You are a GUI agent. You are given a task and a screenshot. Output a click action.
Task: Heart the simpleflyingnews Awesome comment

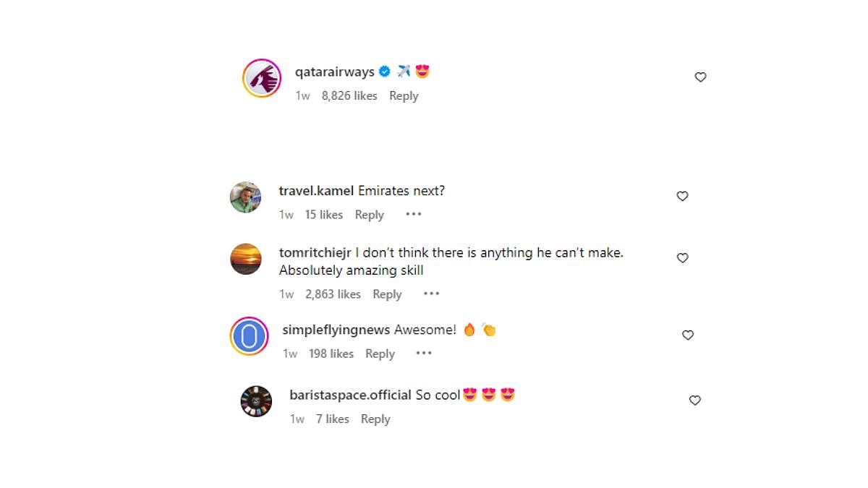pos(688,335)
